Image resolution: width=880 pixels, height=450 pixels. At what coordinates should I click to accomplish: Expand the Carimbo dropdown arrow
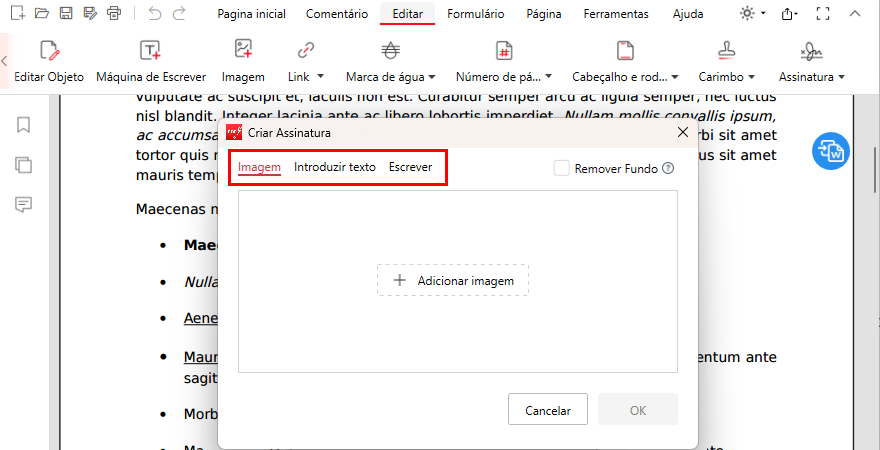(x=751, y=76)
